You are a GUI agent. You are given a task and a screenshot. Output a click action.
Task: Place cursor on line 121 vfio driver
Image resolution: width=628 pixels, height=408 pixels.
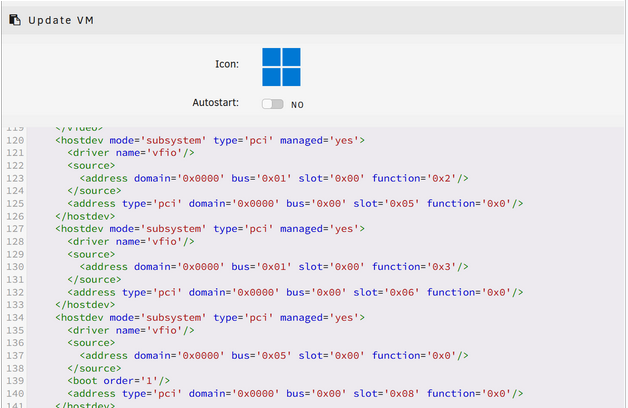[x=131, y=153]
